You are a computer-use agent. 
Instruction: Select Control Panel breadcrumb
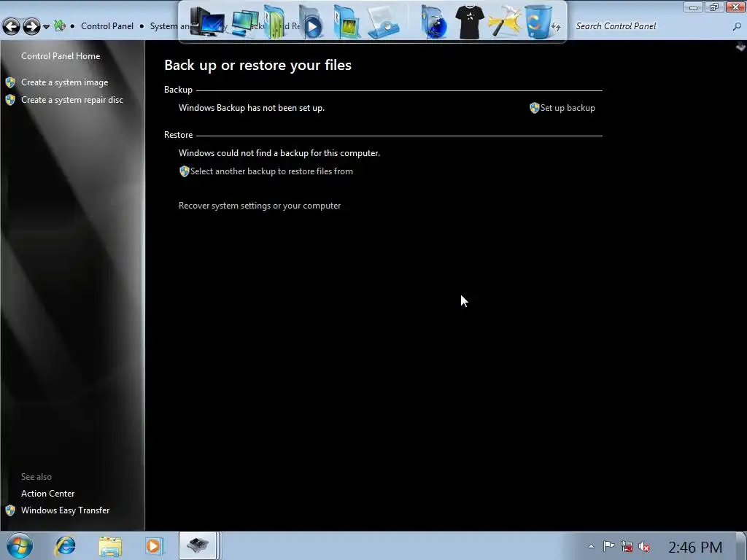(107, 26)
